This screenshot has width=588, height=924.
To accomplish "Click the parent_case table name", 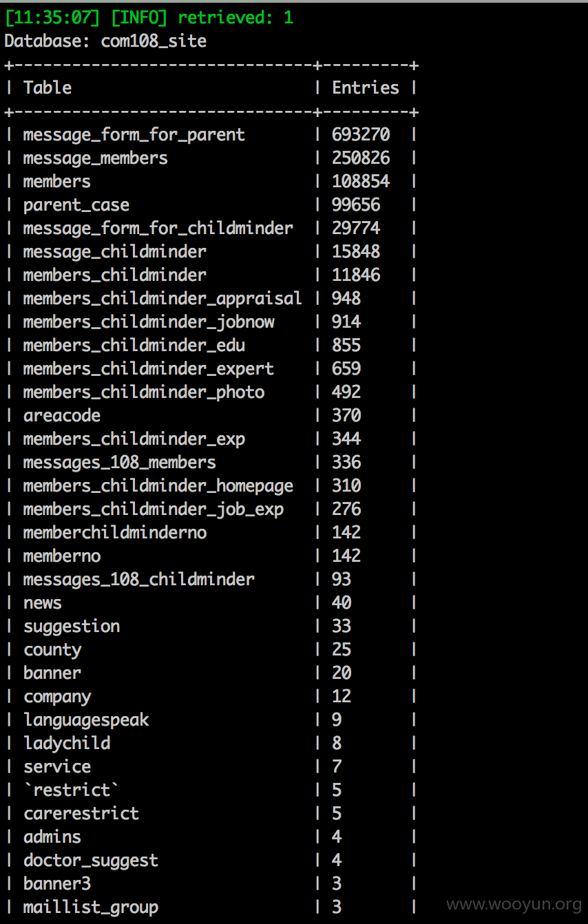I will (76, 205).
